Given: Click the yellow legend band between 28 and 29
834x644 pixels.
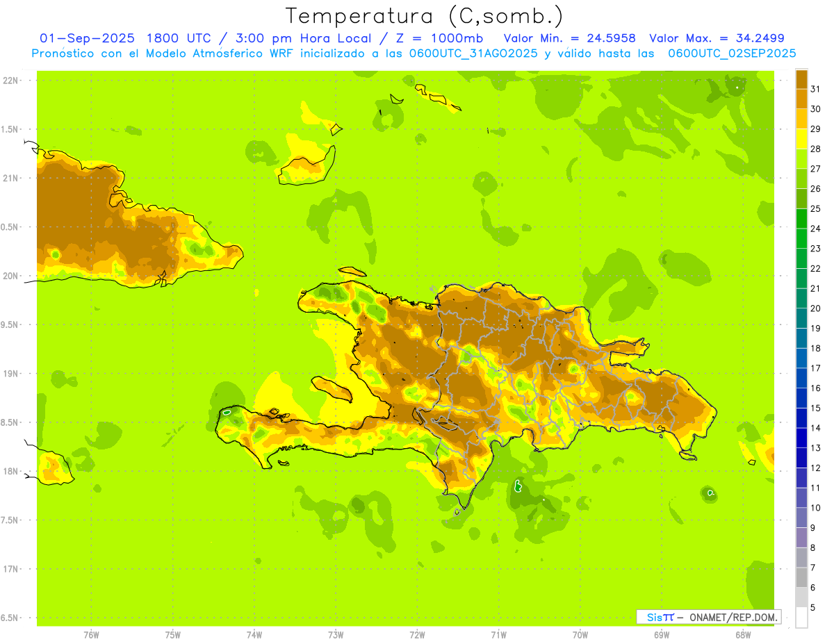Looking at the screenshot, I should pyautogui.click(x=801, y=139).
